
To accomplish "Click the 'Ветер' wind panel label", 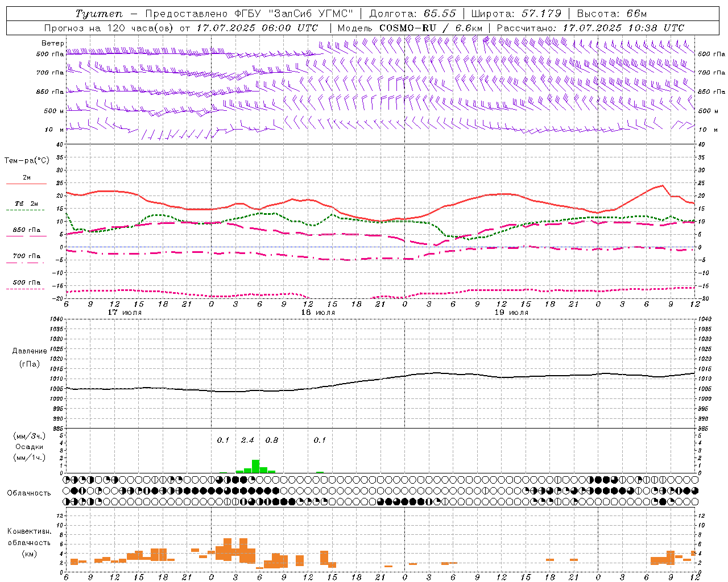I will (53, 43).
